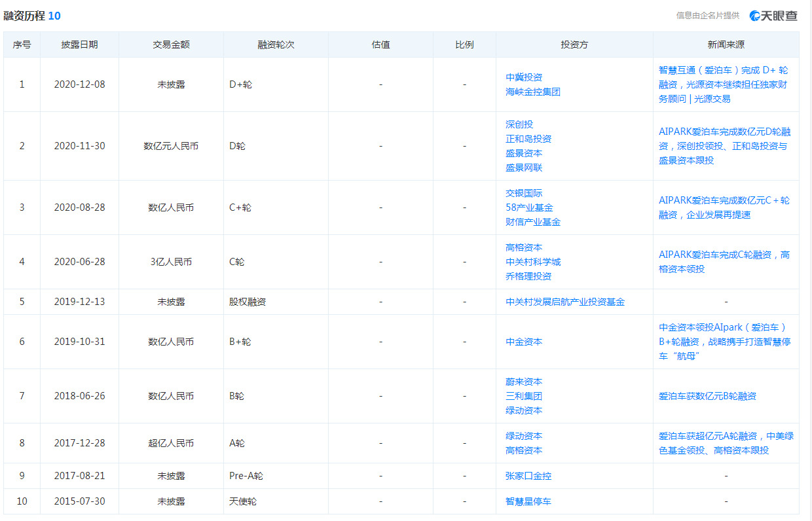Click the 估值 column header
812x521 pixels.
[380, 45]
